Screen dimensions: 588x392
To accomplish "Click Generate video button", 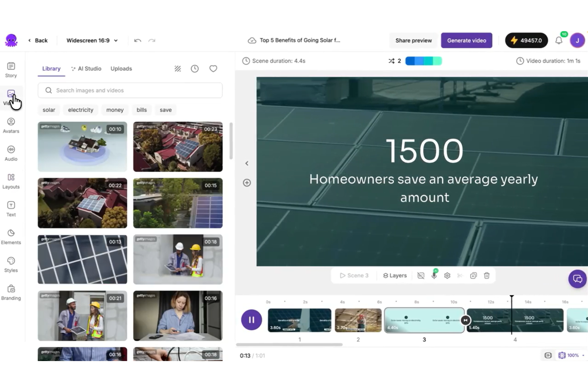I will (466, 41).
